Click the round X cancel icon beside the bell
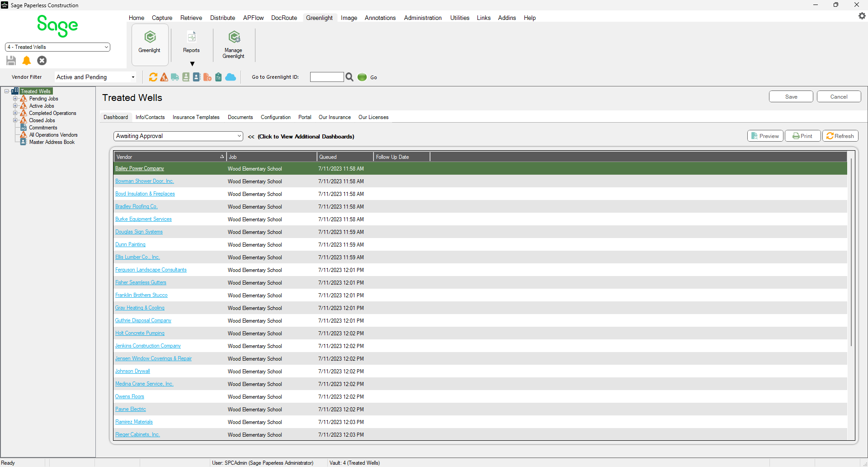Viewport: 868px width, 467px height. tap(42, 61)
